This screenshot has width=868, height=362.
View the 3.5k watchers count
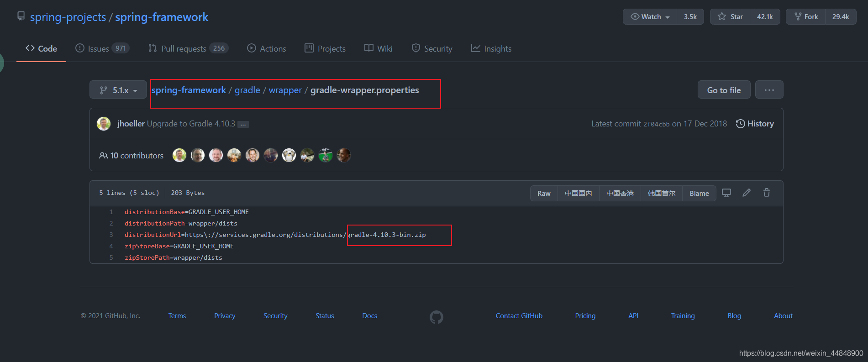[x=690, y=17]
